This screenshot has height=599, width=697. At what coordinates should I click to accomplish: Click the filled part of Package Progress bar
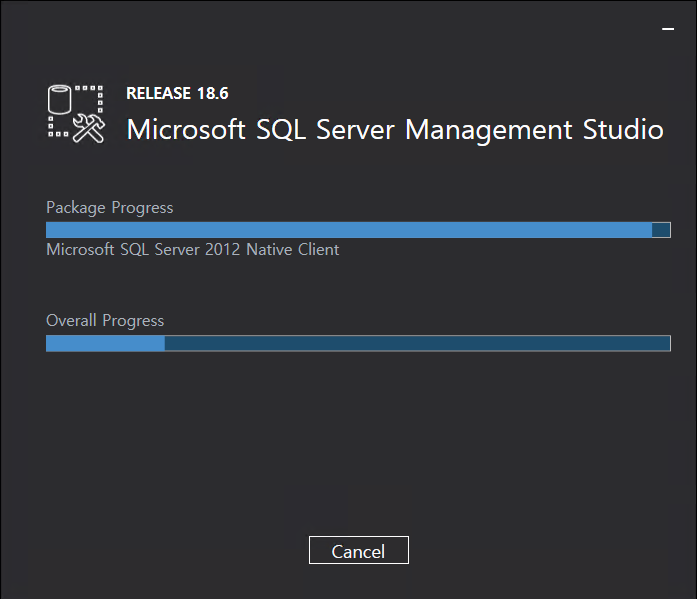point(349,230)
